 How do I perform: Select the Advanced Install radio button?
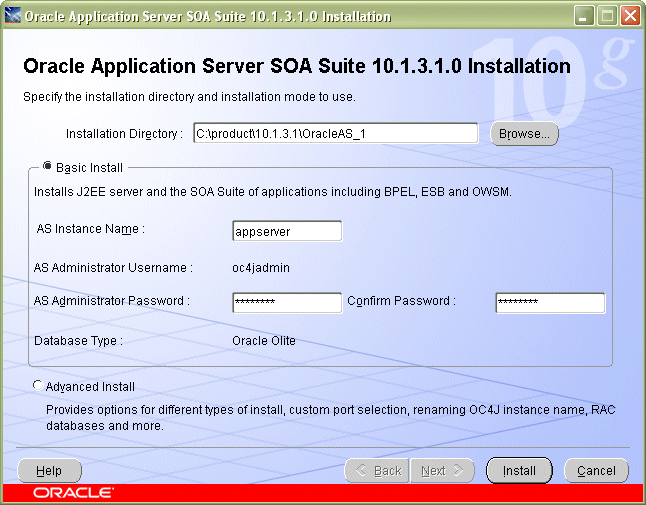point(38,386)
